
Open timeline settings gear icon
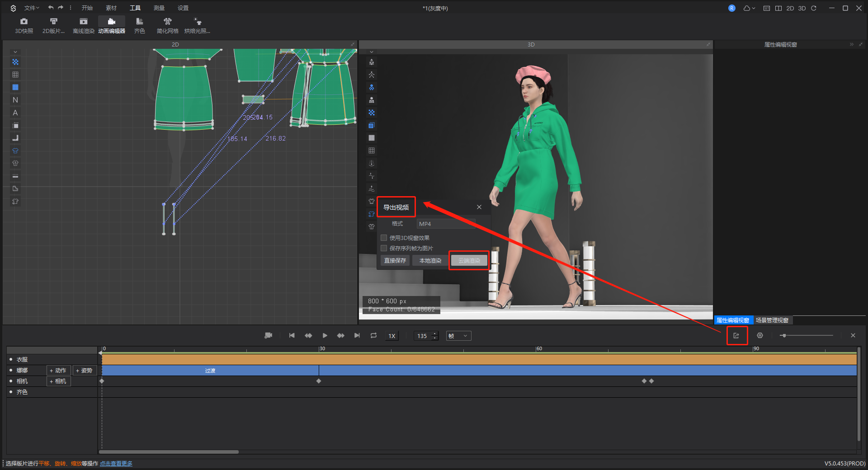(760, 336)
